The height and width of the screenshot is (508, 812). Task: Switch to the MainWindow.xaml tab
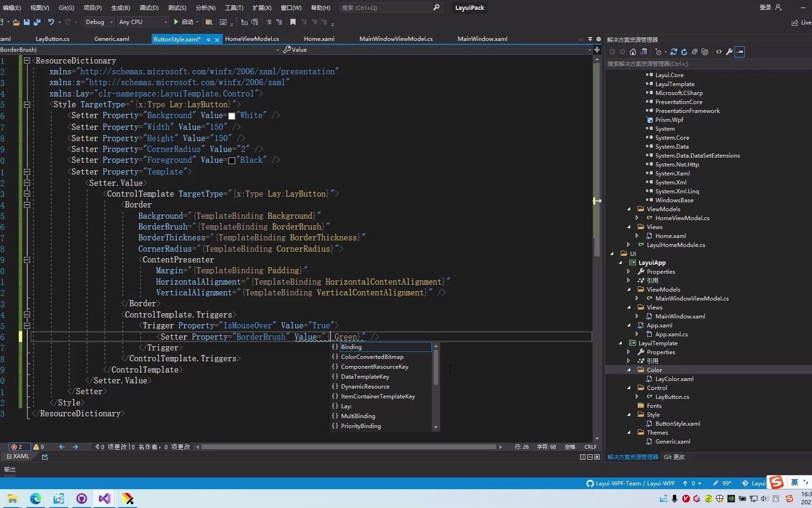point(483,39)
